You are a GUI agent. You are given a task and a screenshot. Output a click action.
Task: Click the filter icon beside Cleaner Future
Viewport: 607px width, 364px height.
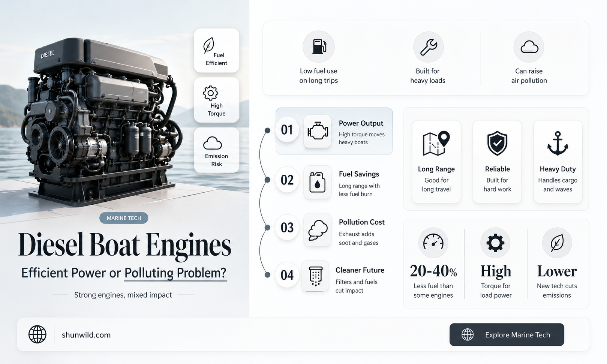(316, 276)
